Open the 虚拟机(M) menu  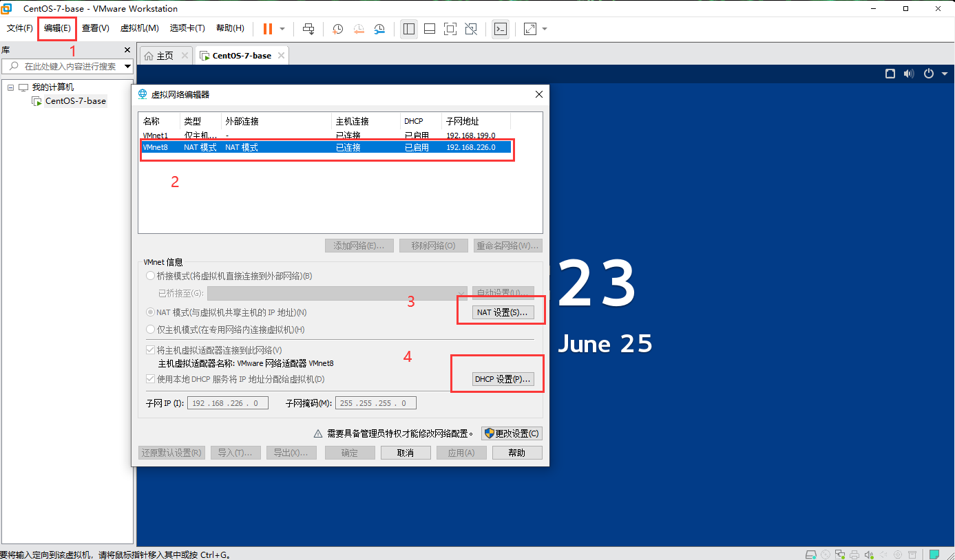[x=140, y=28]
